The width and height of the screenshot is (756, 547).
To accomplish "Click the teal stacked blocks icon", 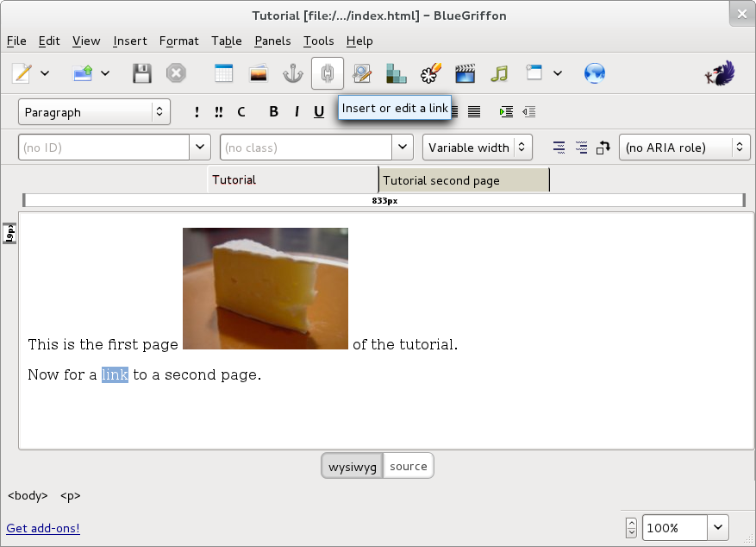I will click(397, 73).
